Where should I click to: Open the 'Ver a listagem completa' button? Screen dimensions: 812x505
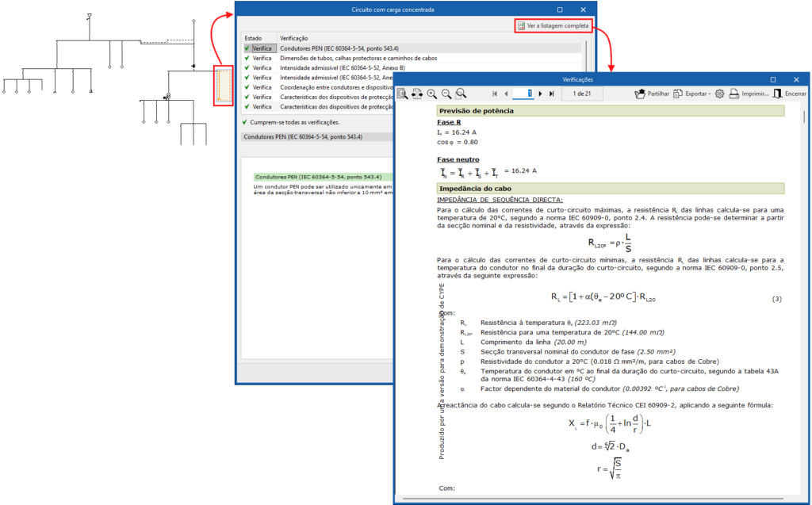553,26
